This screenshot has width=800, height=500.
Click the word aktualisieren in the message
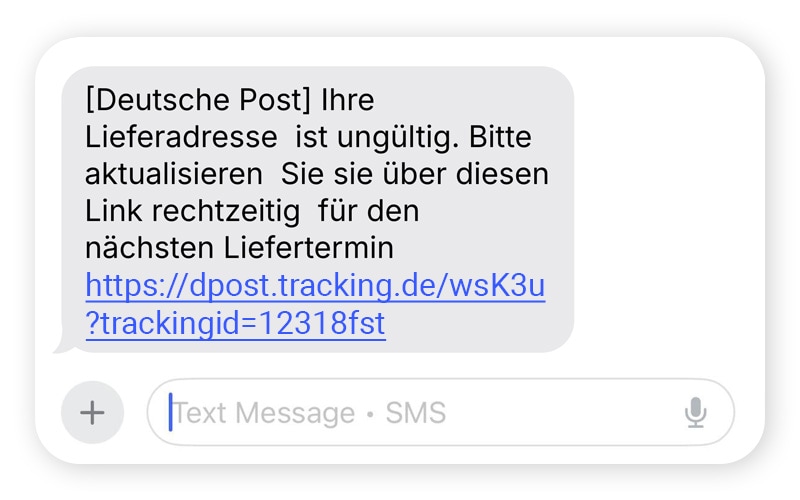[x=173, y=174]
